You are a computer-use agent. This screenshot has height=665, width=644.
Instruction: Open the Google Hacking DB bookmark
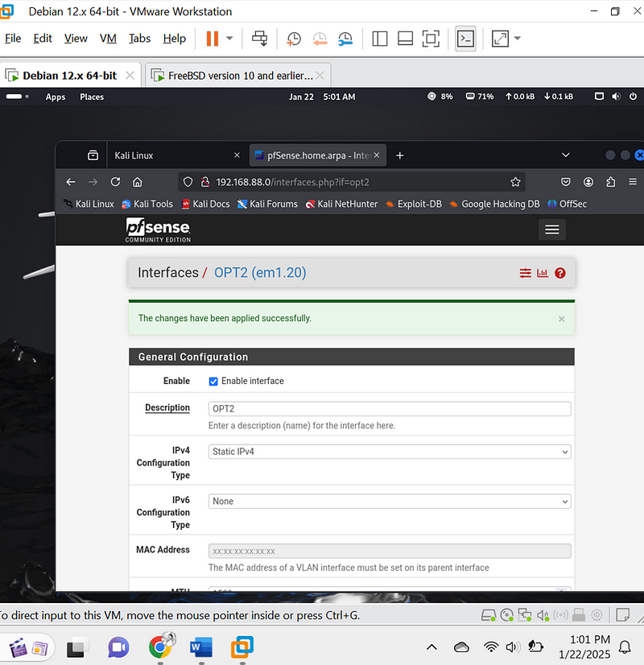(495, 204)
